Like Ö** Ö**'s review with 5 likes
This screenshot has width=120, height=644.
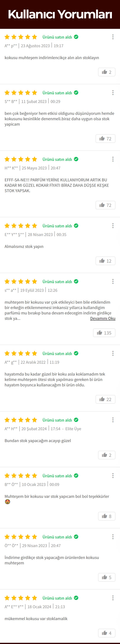pyautogui.click(x=107, y=577)
